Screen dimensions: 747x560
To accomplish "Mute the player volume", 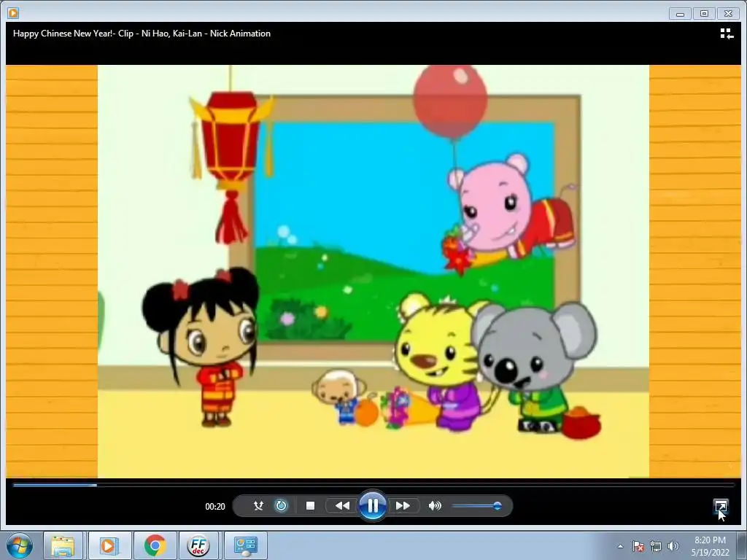I will pyautogui.click(x=435, y=506).
